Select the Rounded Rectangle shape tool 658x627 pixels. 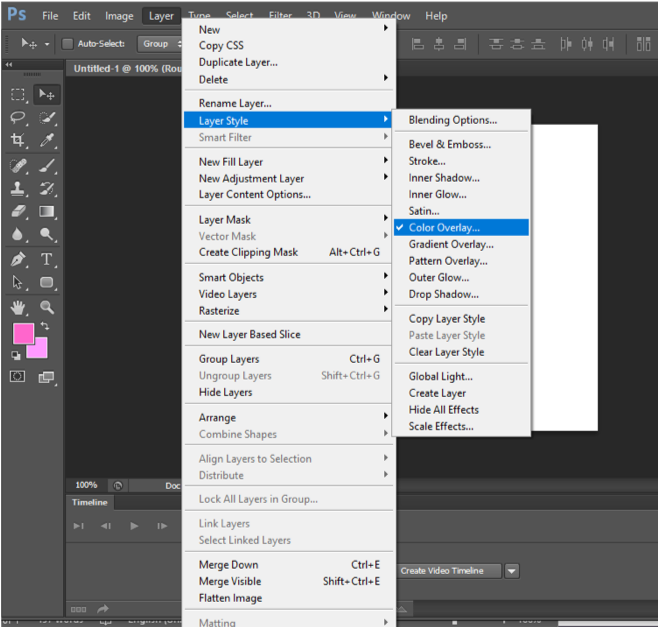click(47, 282)
